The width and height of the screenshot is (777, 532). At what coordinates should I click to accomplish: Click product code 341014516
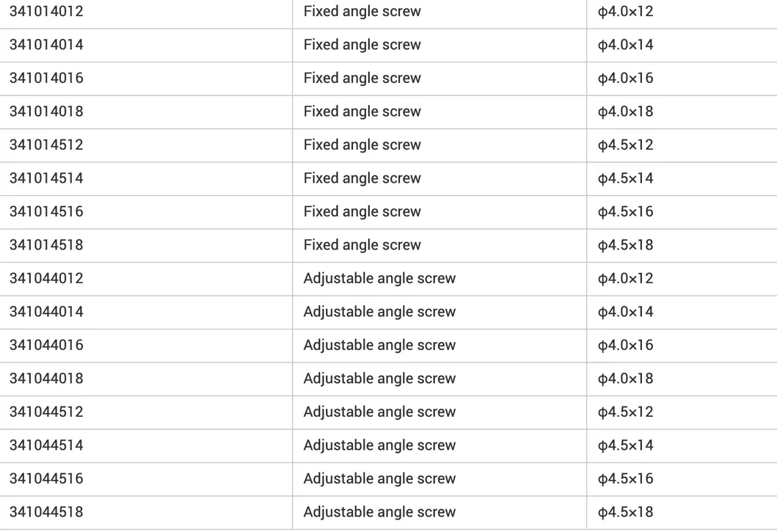coord(46,212)
